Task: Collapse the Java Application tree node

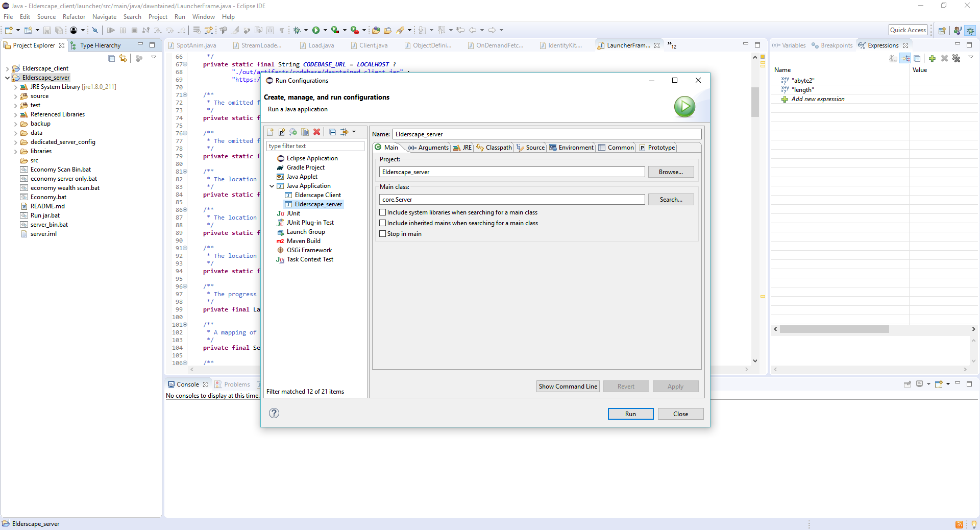Action: pyautogui.click(x=272, y=186)
